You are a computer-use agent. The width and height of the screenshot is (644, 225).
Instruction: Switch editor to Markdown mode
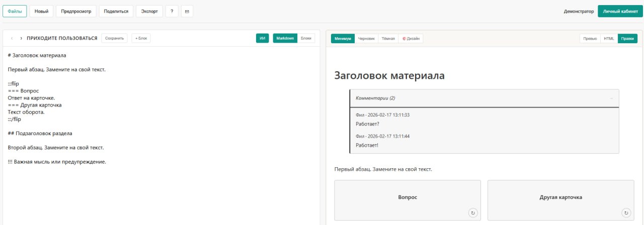(x=285, y=38)
